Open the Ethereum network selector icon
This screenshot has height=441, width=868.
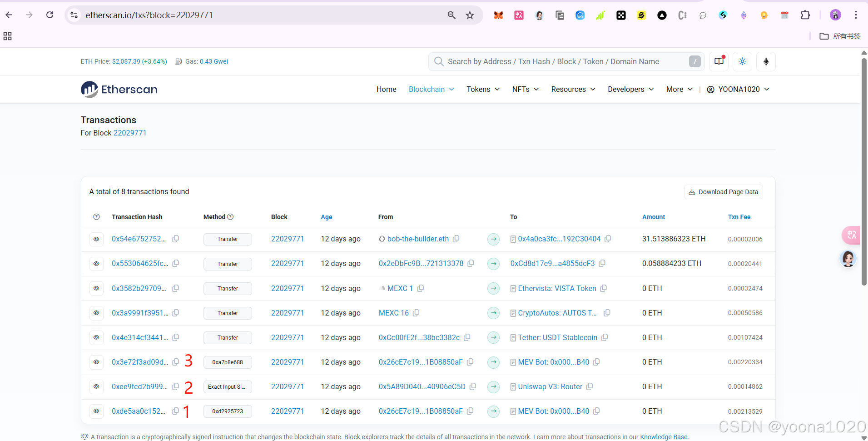[766, 61]
